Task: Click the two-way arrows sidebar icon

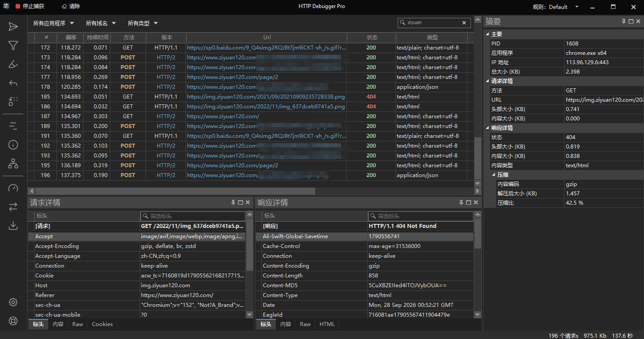Action: [13, 207]
